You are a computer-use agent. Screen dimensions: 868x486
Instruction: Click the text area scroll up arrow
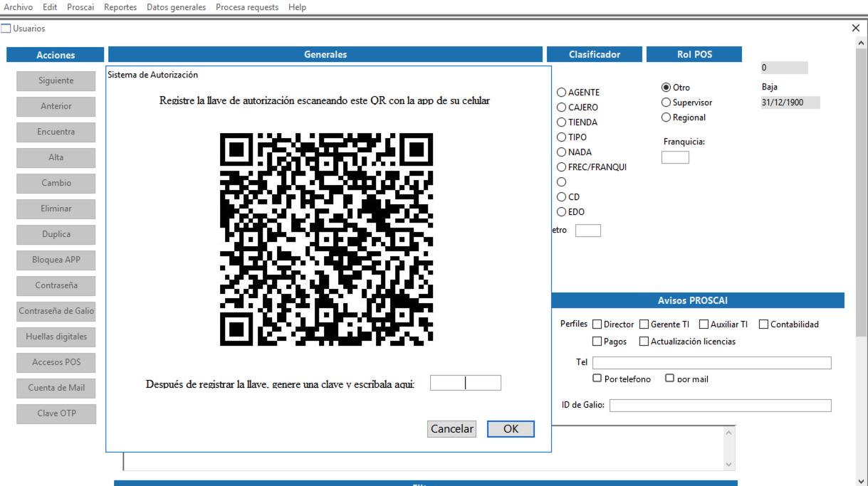click(729, 433)
